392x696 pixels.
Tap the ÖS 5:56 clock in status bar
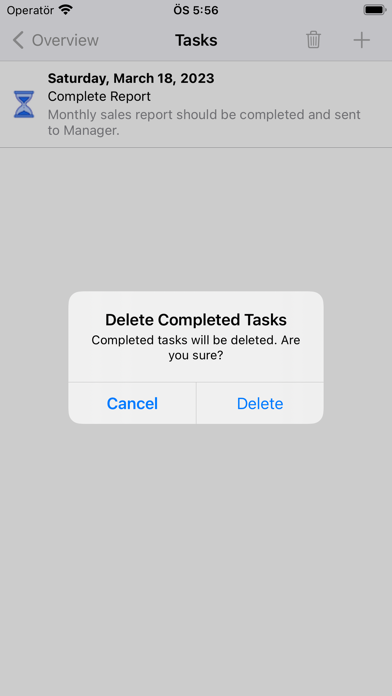coord(196,10)
